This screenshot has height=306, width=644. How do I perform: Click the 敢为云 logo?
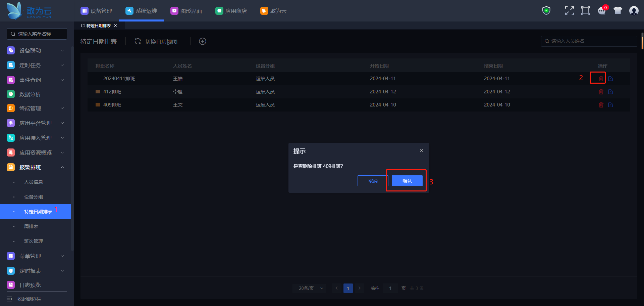[x=29, y=11]
